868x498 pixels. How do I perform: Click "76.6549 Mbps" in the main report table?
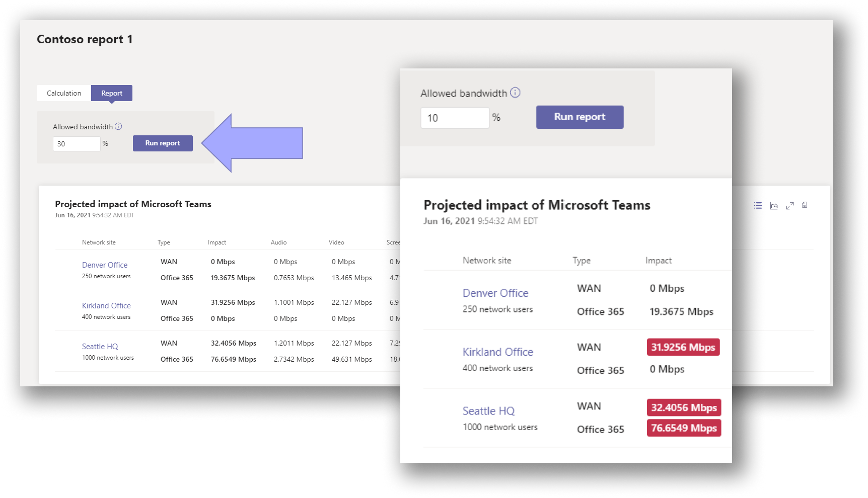tap(234, 359)
